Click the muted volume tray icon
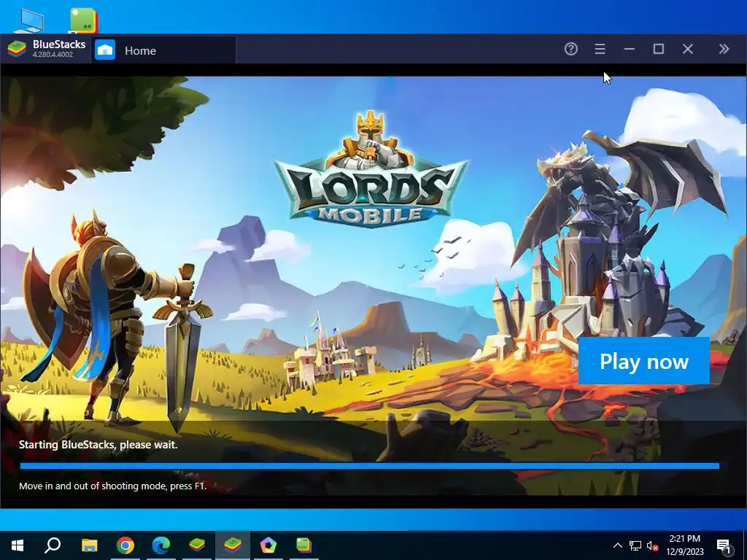 [x=653, y=545]
